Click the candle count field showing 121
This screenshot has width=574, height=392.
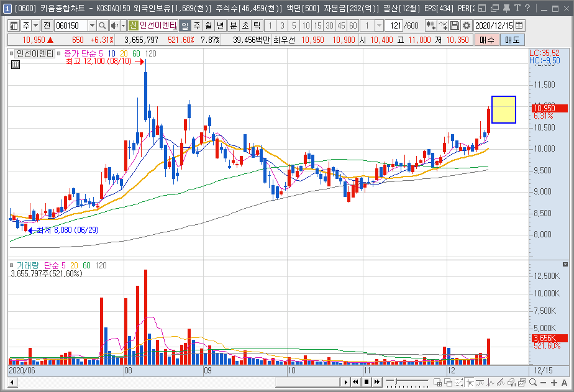[394, 25]
